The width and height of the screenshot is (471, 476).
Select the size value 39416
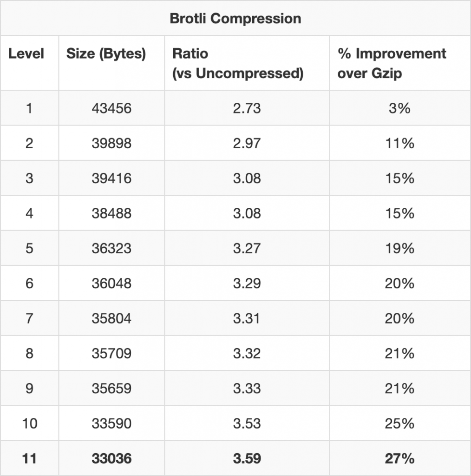111,178
